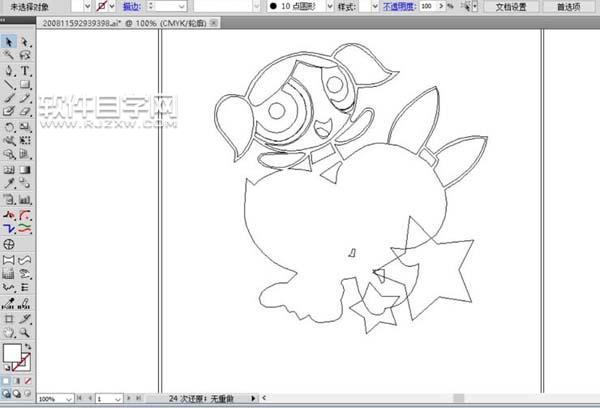Viewport: 600px width, 408px height.
Task: Select the Blend tool
Action: (x=25, y=184)
